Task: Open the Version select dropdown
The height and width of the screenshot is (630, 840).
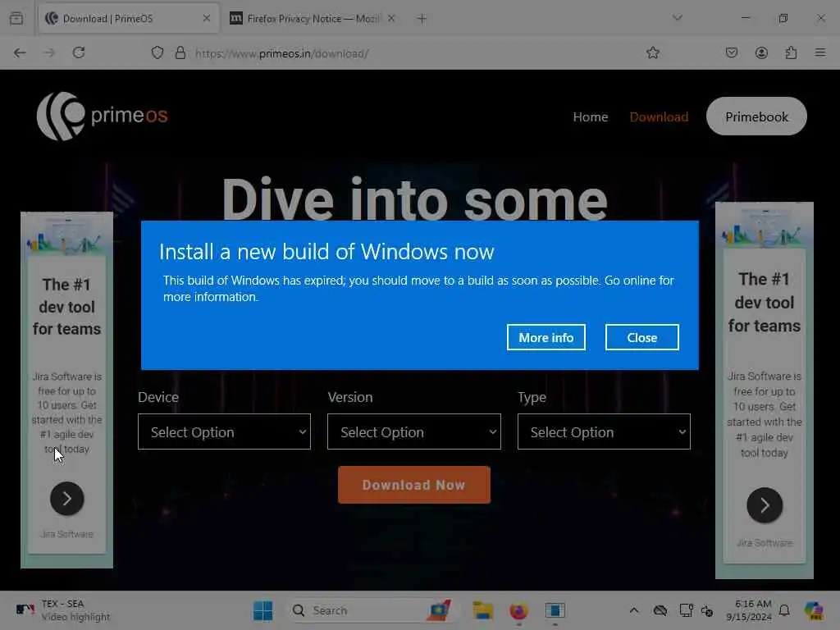Action: click(x=414, y=431)
